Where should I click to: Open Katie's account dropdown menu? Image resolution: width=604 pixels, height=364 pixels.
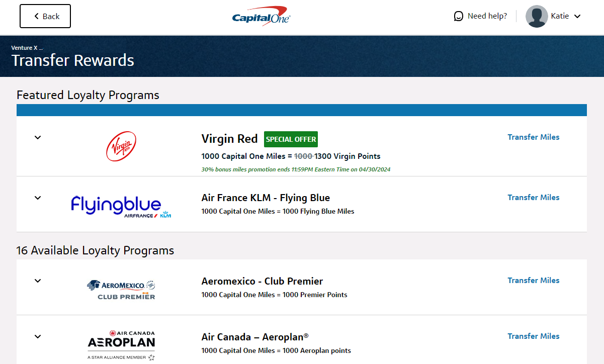click(577, 16)
